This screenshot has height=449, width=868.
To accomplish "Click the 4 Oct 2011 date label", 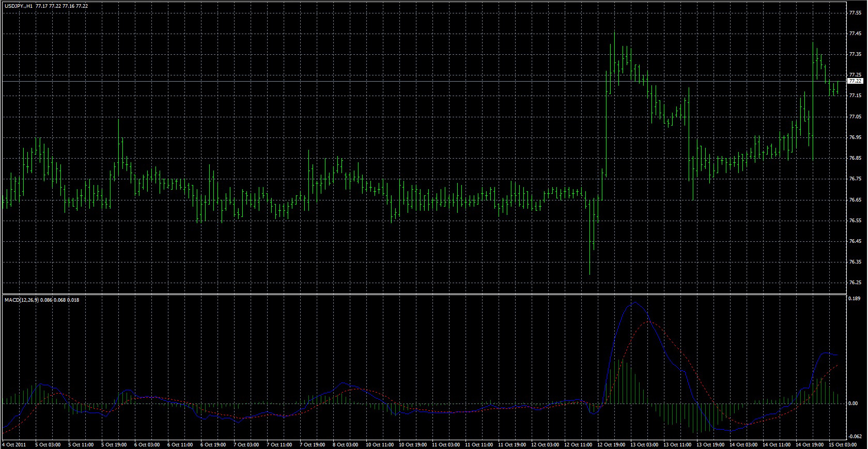I will coord(14,445).
